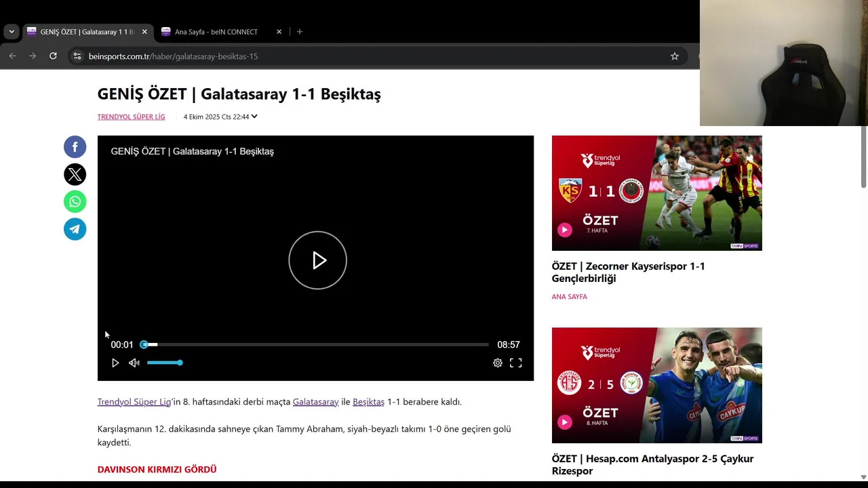
Task: Open ÖZET | Zecorner Kayserispor 1-1 Gençlerbirliği headline
Action: pyautogui.click(x=628, y=272)
